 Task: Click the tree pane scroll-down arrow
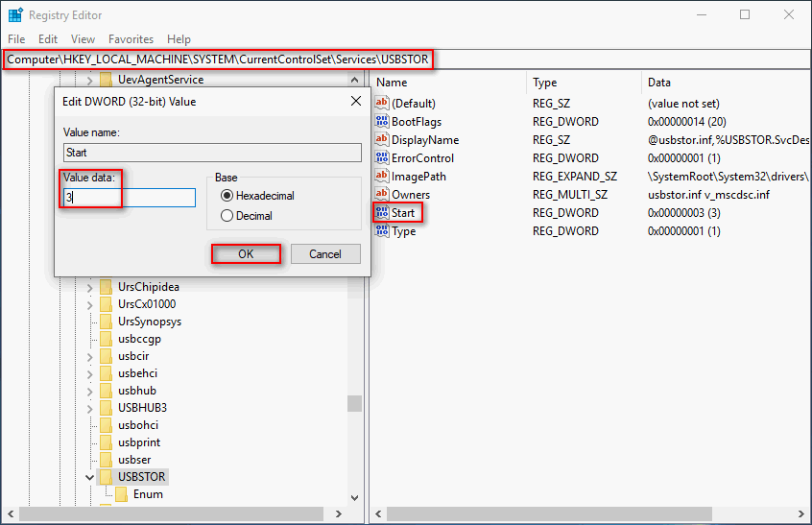(x=355, y=497)
